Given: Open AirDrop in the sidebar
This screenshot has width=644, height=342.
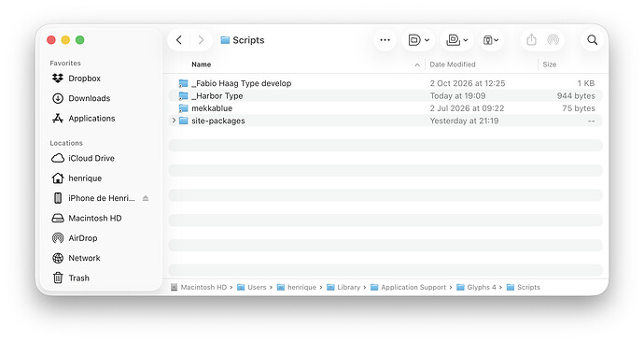Looking at the screenshot, I should point(75,238).
